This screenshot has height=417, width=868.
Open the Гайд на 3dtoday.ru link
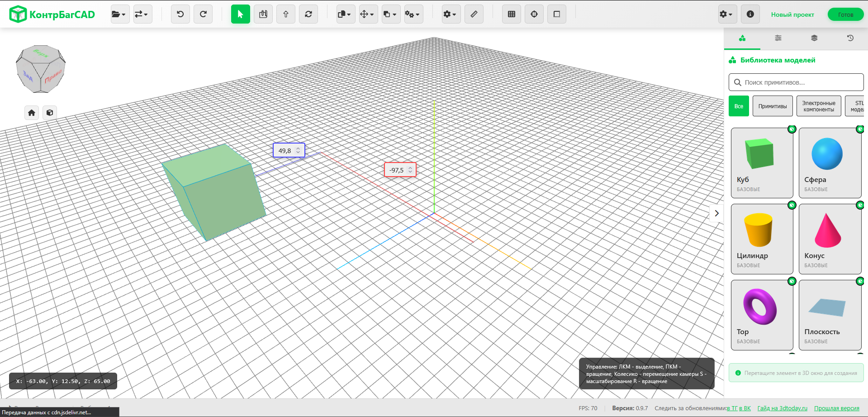[x=782, y=408]
